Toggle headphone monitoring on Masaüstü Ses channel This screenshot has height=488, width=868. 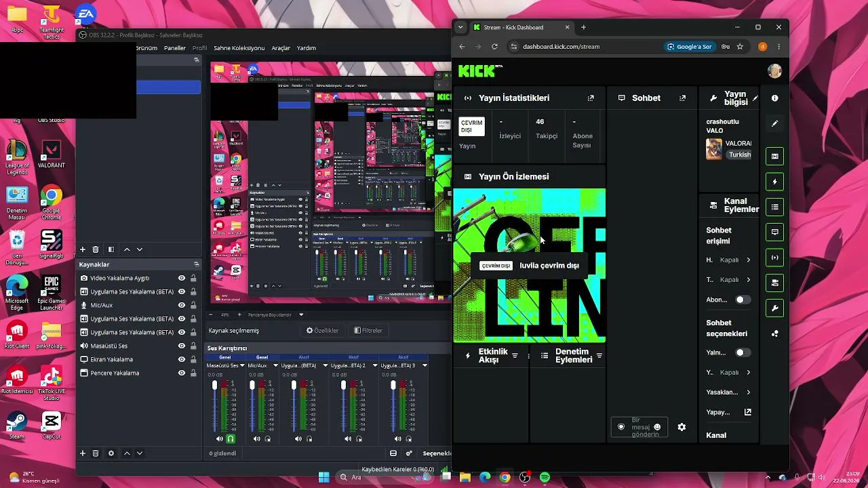pos(231,439)
